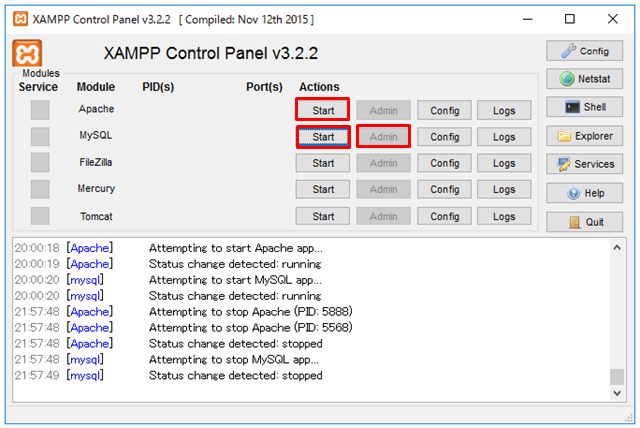Click the log line 'Attempting to start Apache app...'

click(236, 248)
